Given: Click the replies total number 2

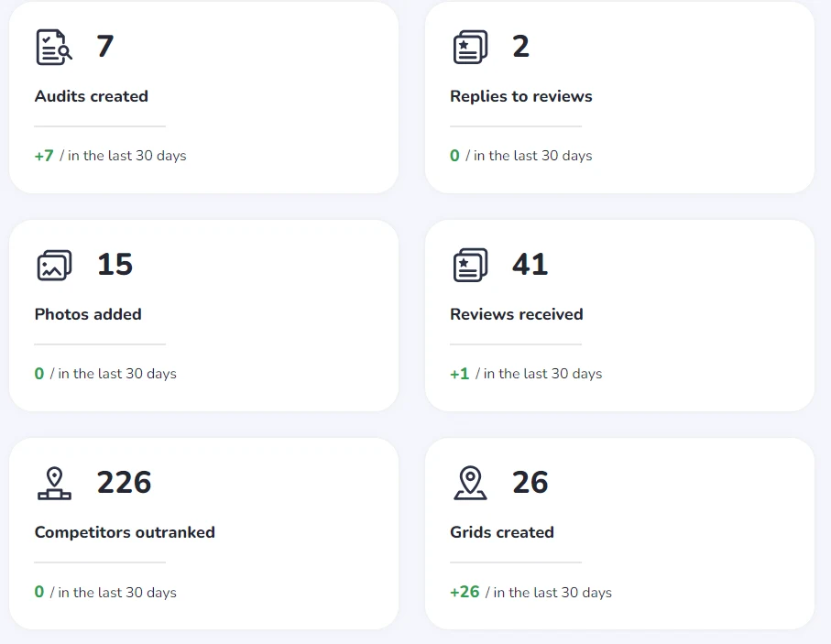Looking at the screenshot, I should click(520, 46).
